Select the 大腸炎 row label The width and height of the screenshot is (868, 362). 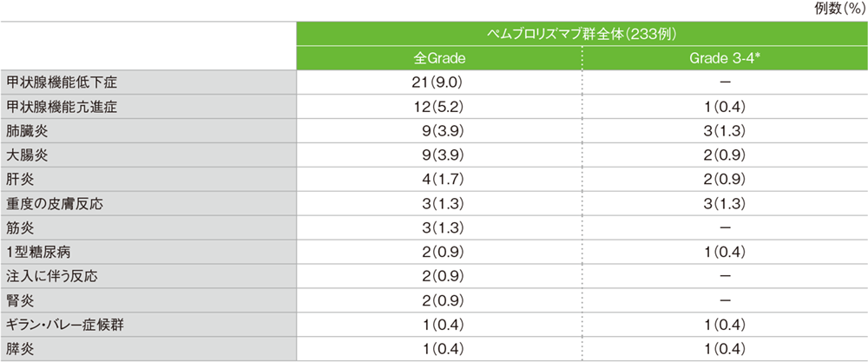coord(26,155)
